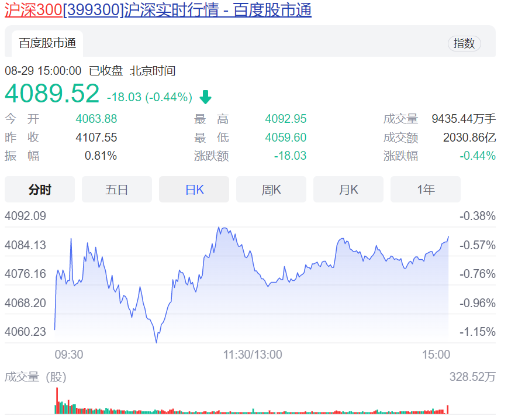The image size is (532, 416).
Task: Click the 11:30/13:00 time axis label
Action: [x=253, y=355]
